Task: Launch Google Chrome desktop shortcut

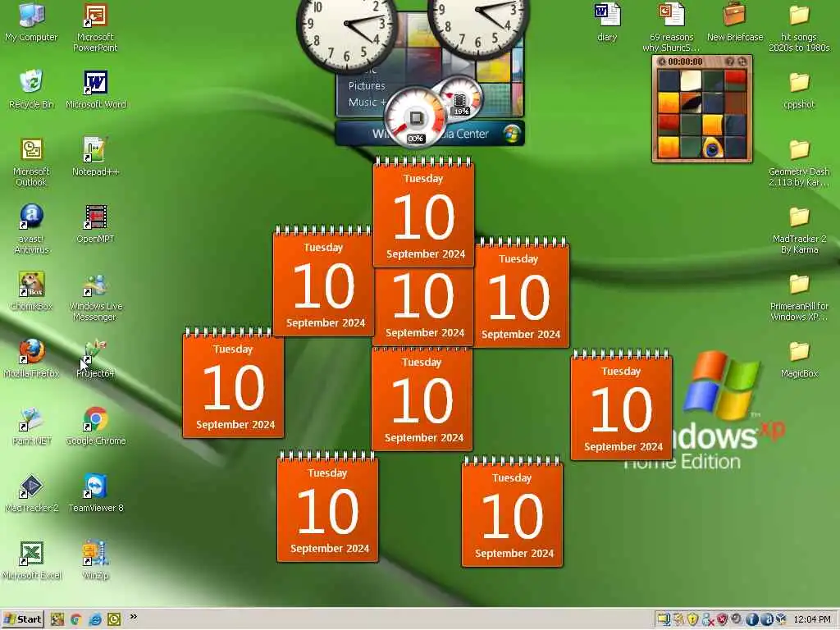Action: click(x=95, y=426)
